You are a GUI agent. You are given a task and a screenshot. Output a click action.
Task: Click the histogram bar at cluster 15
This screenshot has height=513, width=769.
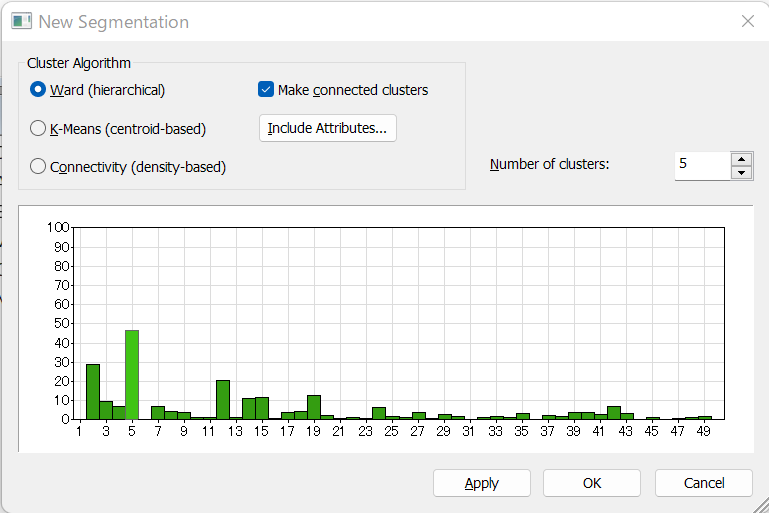(x=262, y=408)
